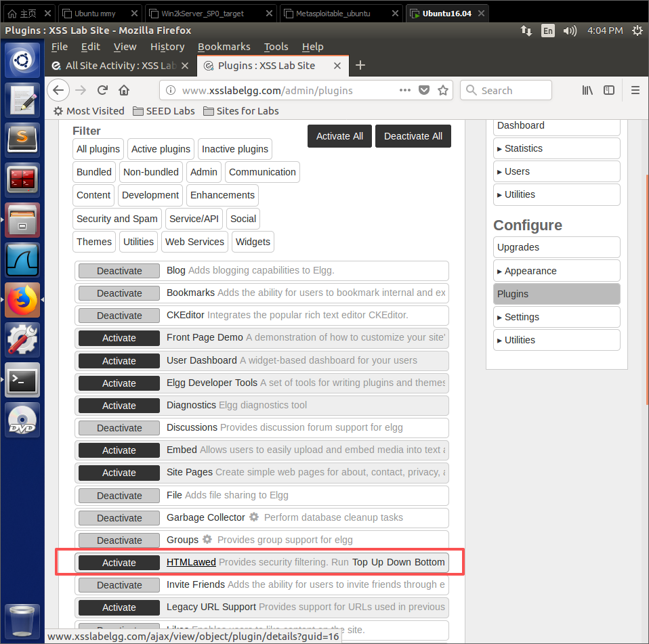649x644 pixels.
Task: Open System Settings wrench-gear dock icon
Action: click(22, 340)
